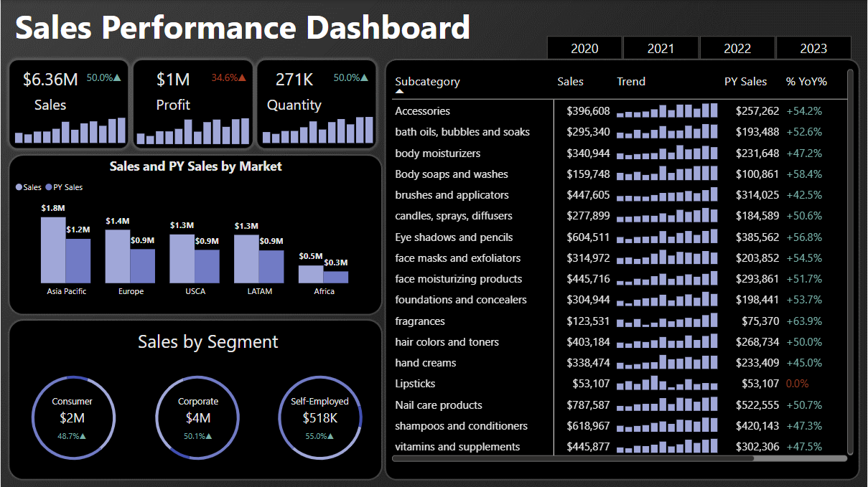868x487 pixels.
Task: Select the 'brushes and applicators' subcategory
Action: point(452,195)
